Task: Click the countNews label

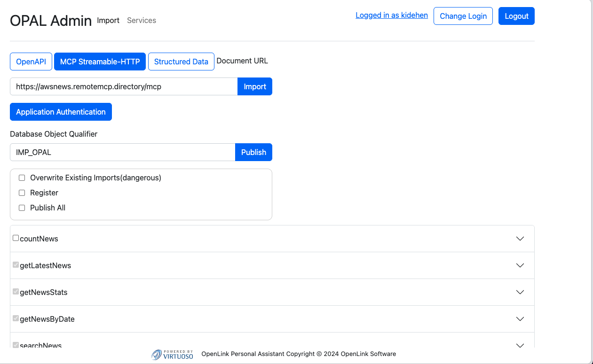Action: click(x=39, y=239)
